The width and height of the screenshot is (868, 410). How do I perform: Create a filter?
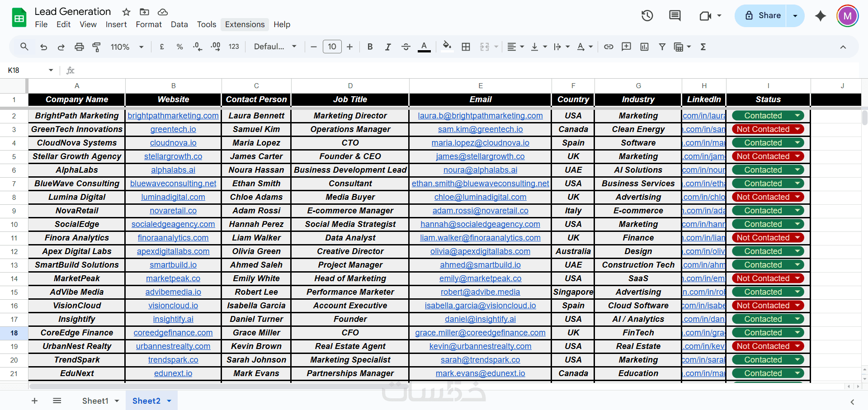click(662, 47)
